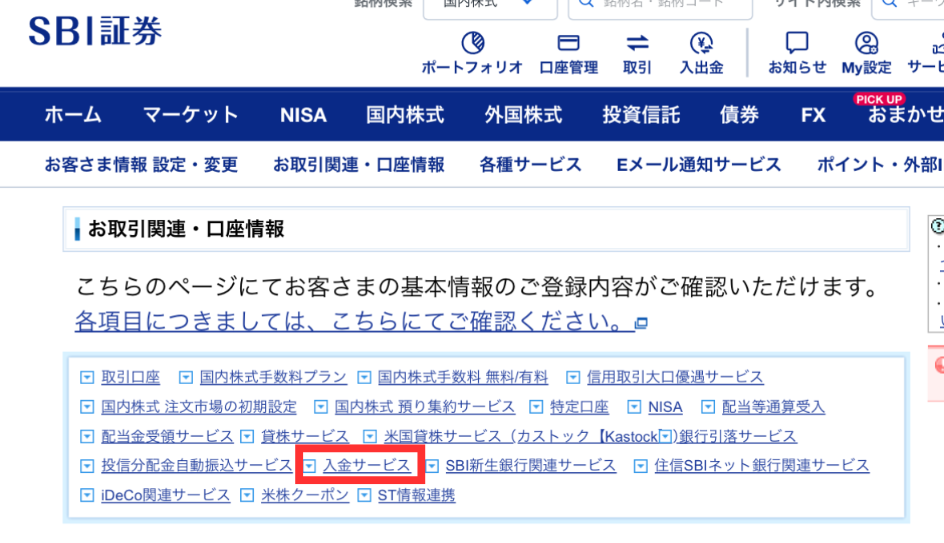Jump to the iDeCo関連サービス link
Viewport: 944px width, 543px height.
coord(165,496)
